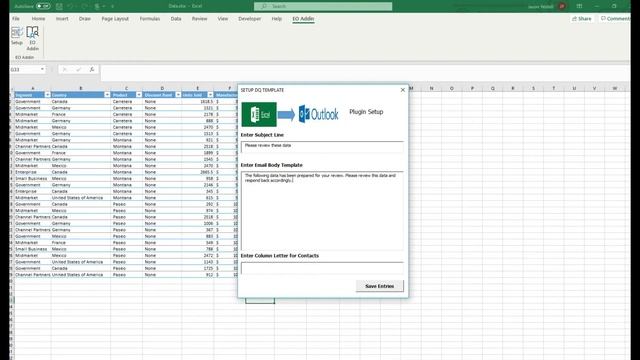This screenshot has height=360, width=640.
Task: Click the Redo arrow in quick access toolbar
Action: (x=84, y=6)
